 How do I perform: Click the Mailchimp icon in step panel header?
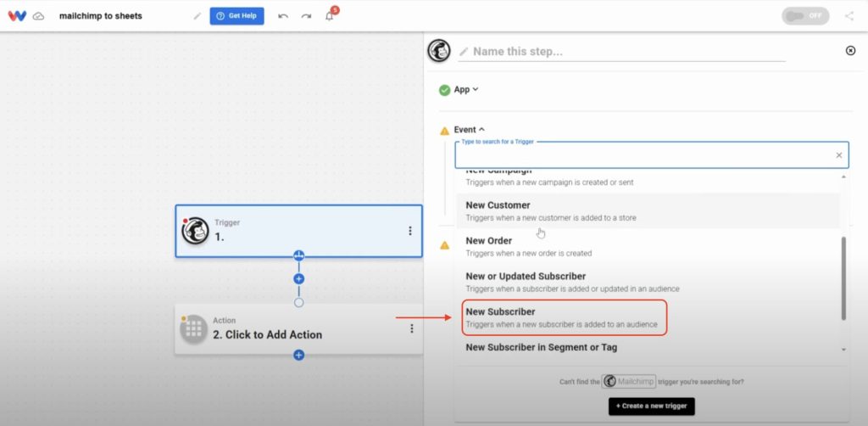tap(439, 51)
